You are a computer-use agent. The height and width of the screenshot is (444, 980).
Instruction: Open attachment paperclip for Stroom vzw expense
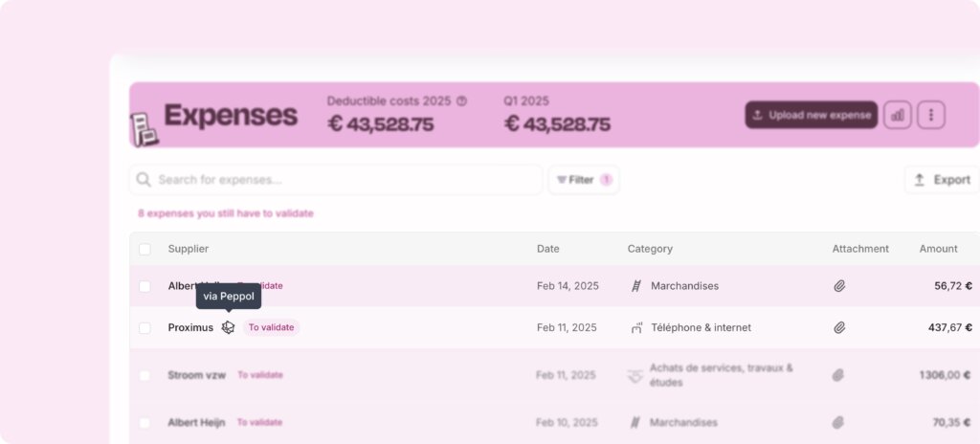pyautogui.click(x=838, y=375)
